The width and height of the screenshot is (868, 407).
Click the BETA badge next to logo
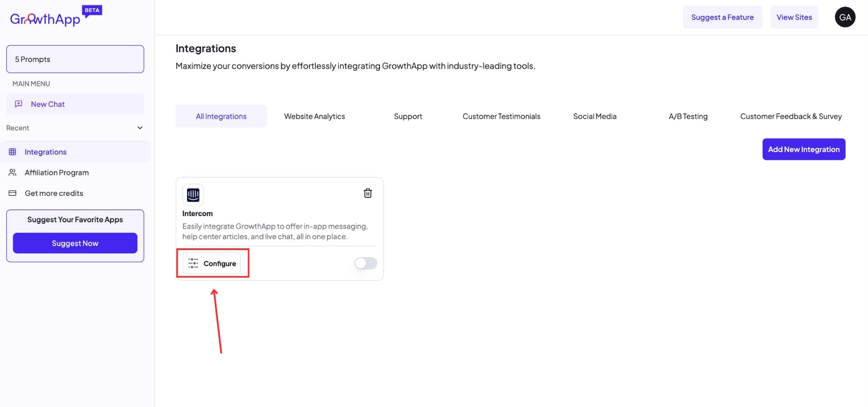pos(92,11)
